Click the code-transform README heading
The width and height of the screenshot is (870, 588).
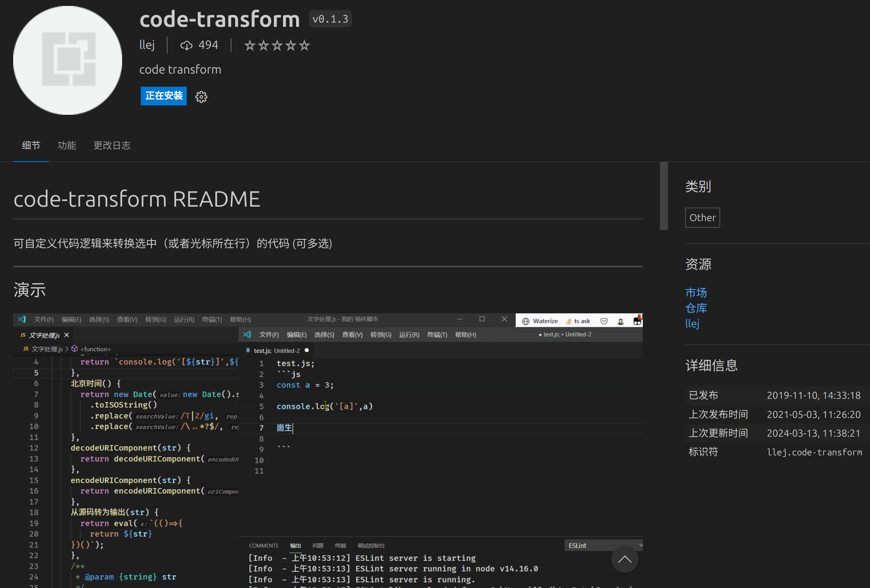(137, 199)
